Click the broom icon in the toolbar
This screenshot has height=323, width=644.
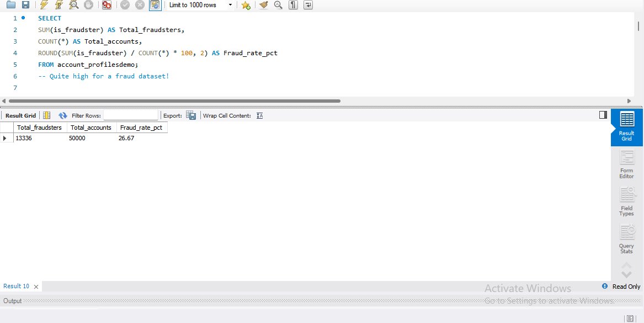point(264,5)
